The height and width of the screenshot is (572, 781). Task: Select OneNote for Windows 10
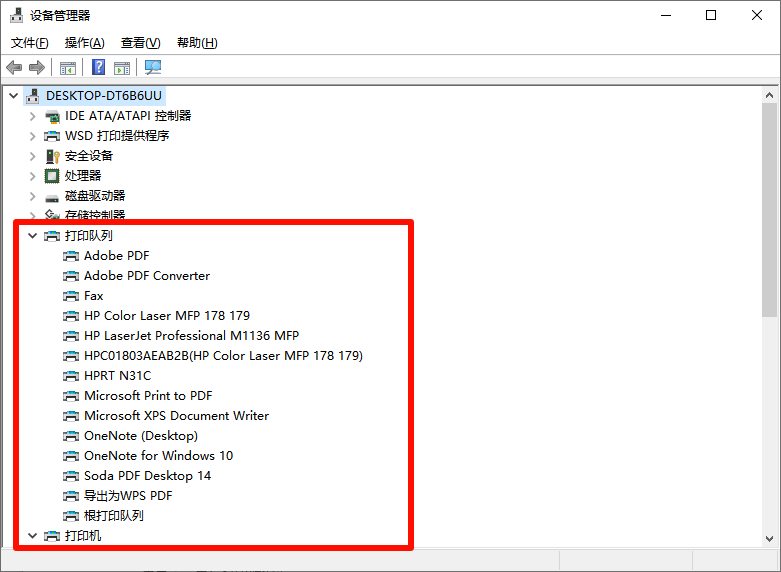158,455
